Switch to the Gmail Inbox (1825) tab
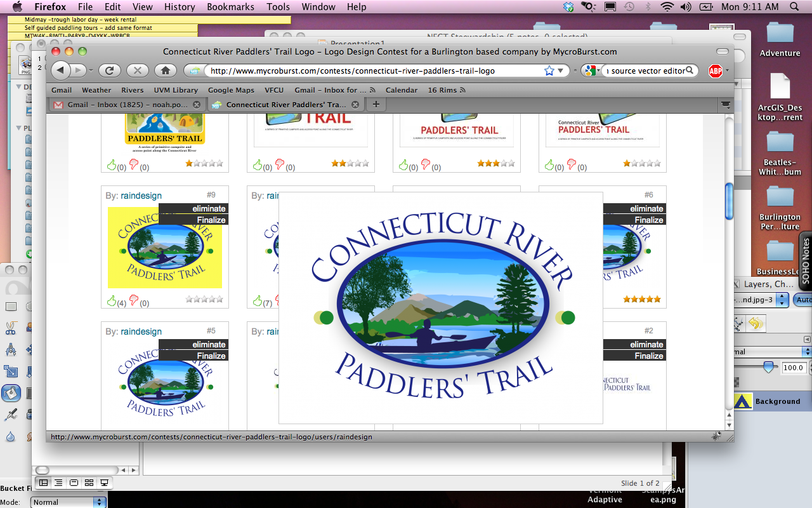 (127, 105)
